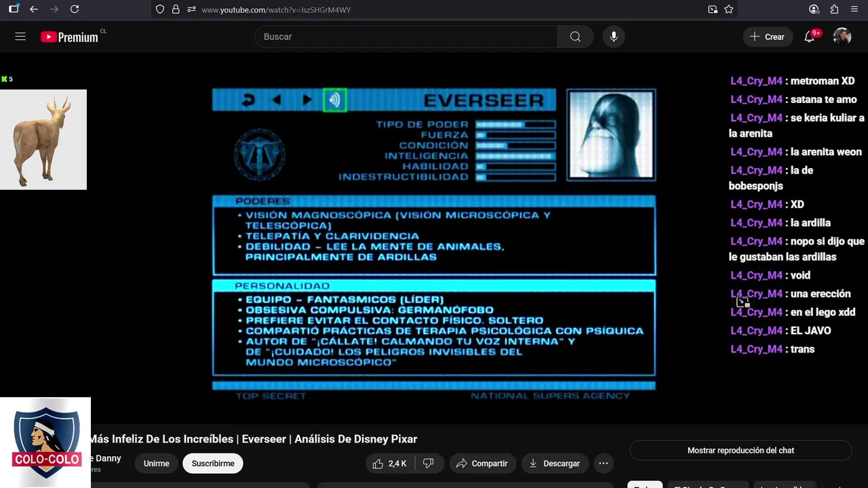The width and height of the screenshot is (868, 488).
Task: Focus the Buscar search box
Action: click(x=406, y=37)
